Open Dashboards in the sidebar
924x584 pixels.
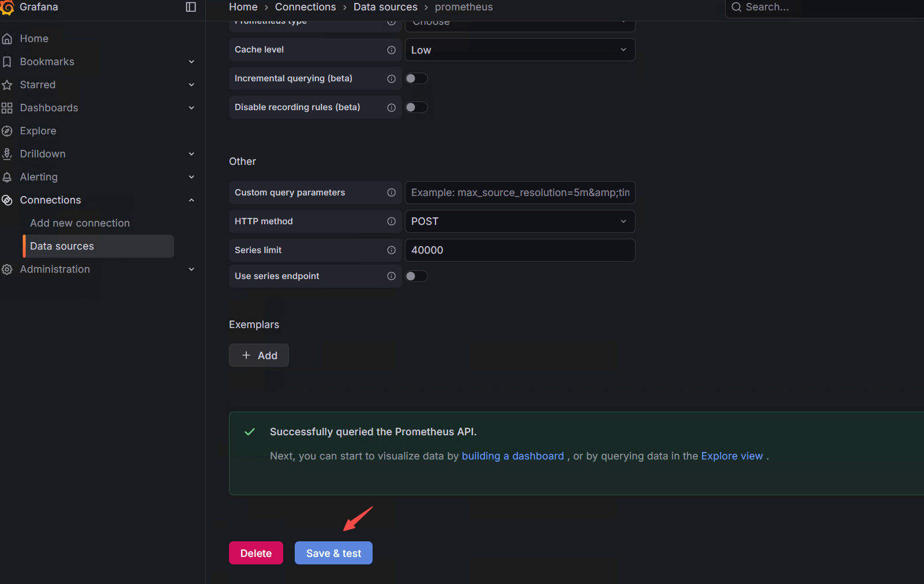pos(49,108)
